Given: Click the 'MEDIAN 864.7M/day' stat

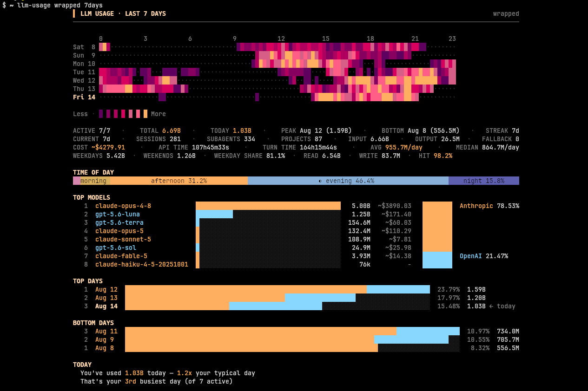Looking at the screenshot, I should pyautogui.click(x=488, y=147).
